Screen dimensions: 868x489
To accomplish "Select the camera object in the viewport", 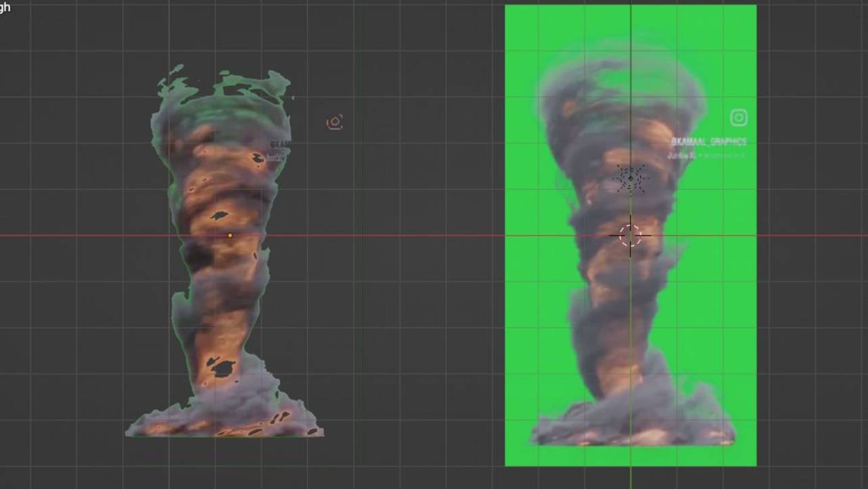I will tap(335, 122).
